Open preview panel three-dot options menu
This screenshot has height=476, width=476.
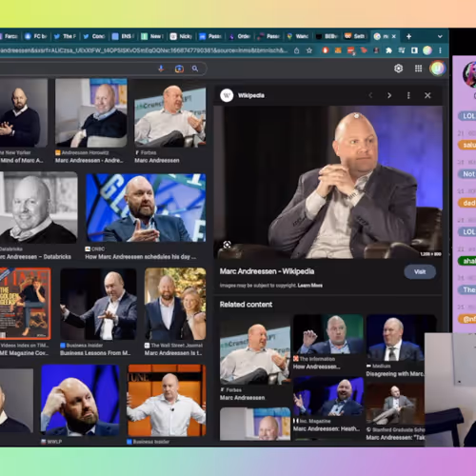pos(408,95)
